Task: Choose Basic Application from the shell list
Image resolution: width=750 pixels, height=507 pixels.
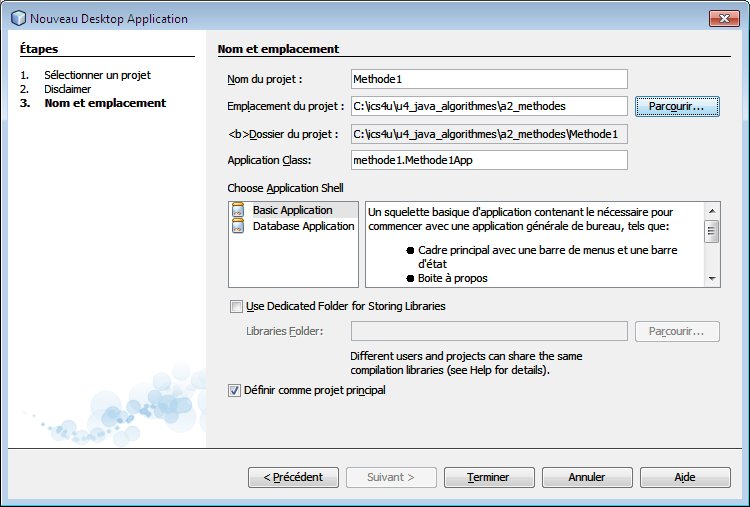Action: tap(293, 210)
